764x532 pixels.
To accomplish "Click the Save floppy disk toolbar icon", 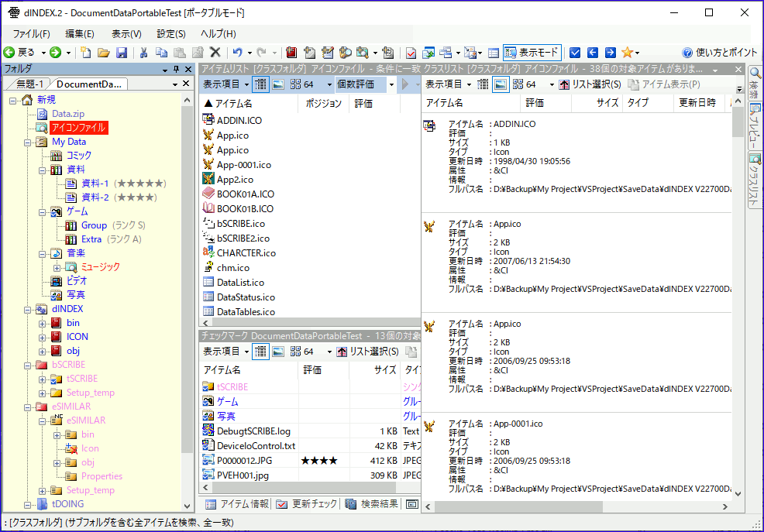I will (x=122, y=53).
